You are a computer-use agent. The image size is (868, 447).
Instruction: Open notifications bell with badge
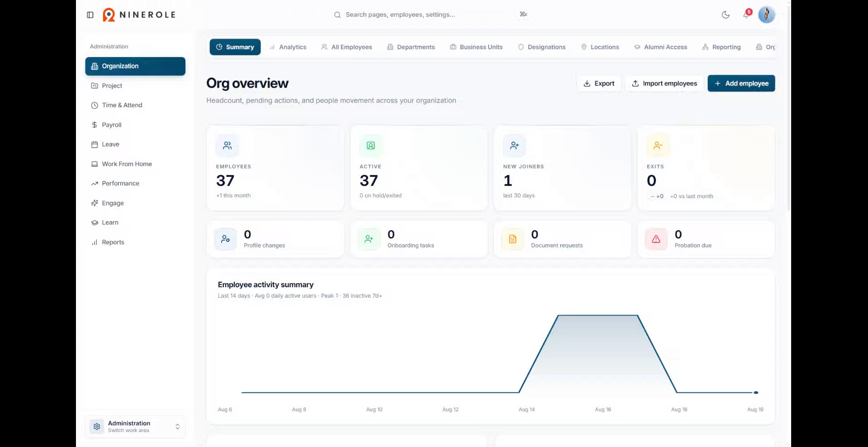tap(746, 14)
